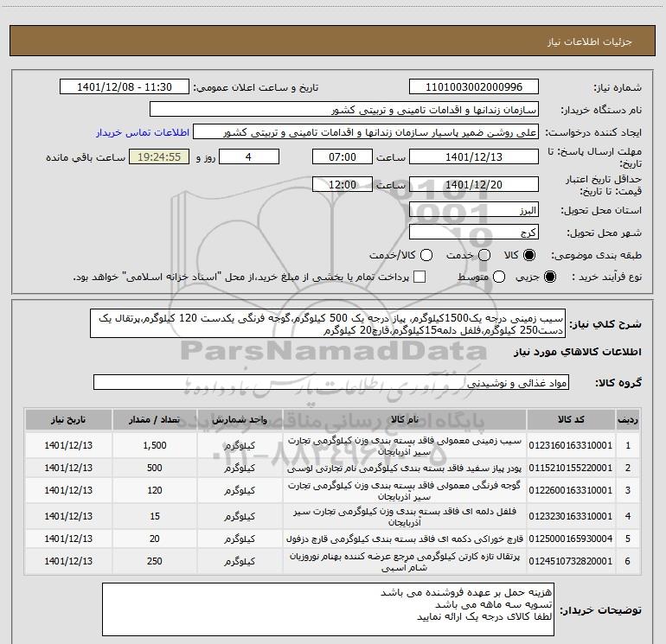This screenshot has height=644, width=666.
Task: Click product code 0115210155220001
Action: (571, 468)
